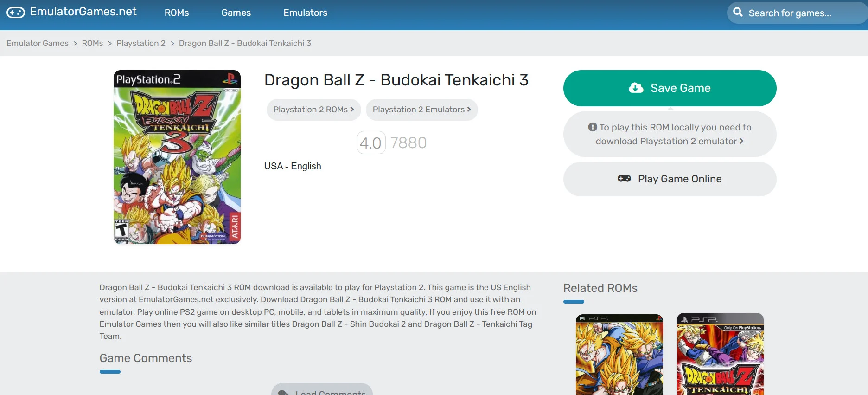Click the Save Game button
The image size is (868, 395).
(x=670, y=88)
